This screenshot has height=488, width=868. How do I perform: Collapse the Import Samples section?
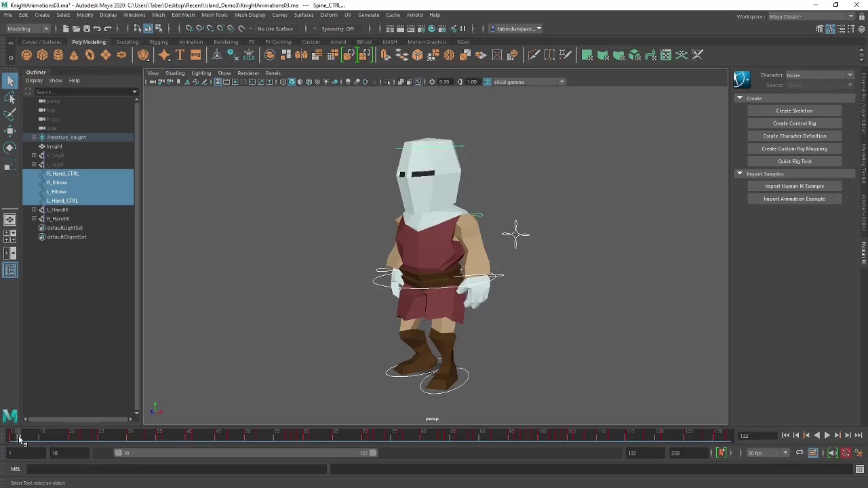click(x=740, y=174)
